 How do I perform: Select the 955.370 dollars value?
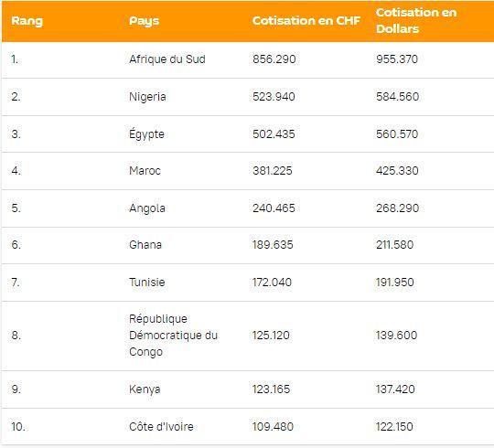tap(397, 59)
